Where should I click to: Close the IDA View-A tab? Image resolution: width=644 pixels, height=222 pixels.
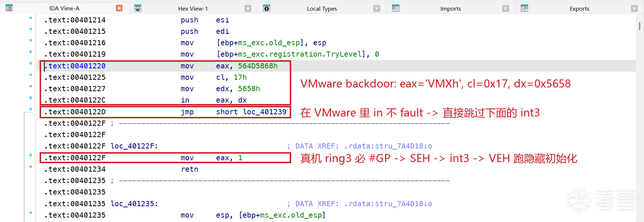pyautogui.click(x=119, y=8)
